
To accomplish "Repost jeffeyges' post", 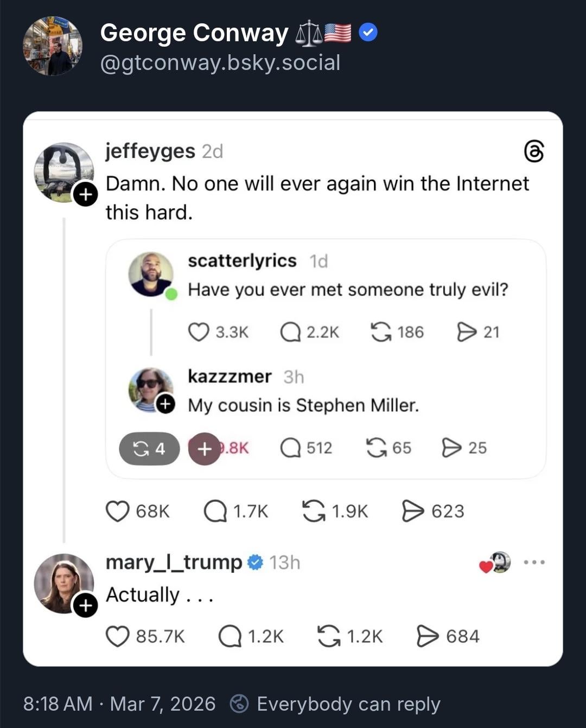I will (x=314, y=511).
